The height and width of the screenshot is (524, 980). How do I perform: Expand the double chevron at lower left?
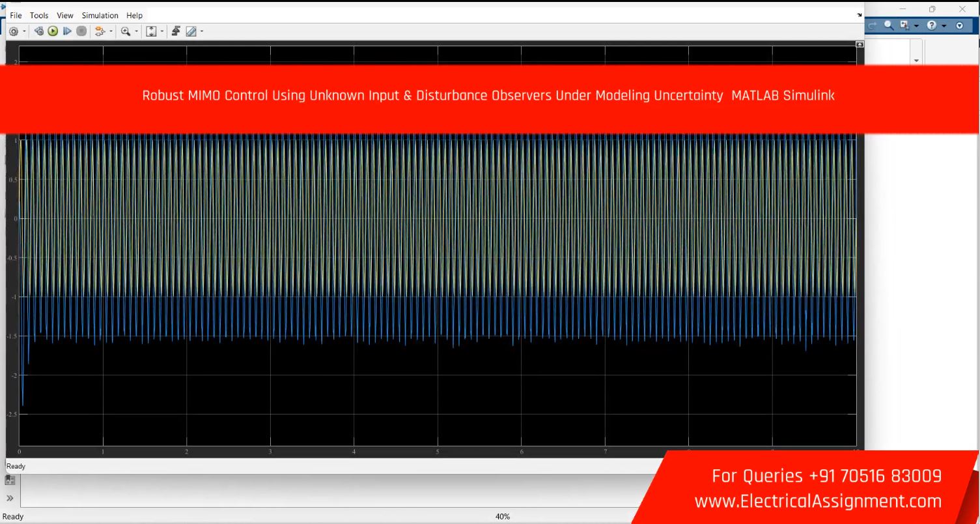tap(10, 498)
